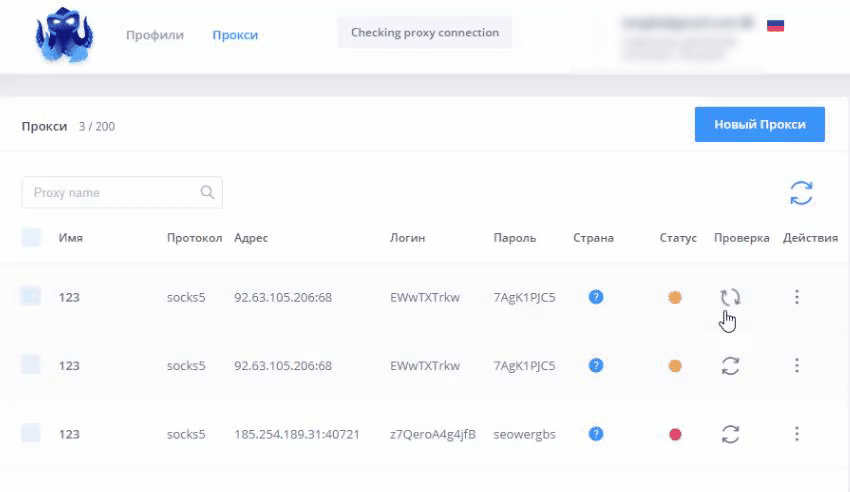The height and width of the screenshot is (492, 850).
Task: Click the login z7QeroA4g4jfB
Action: [x=433, y=434]
